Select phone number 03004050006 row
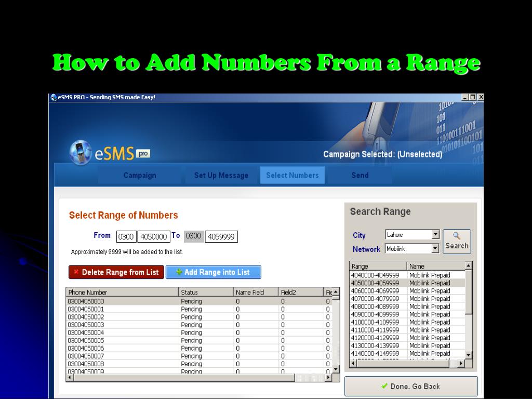532x399 pixels. click(199, 348)
